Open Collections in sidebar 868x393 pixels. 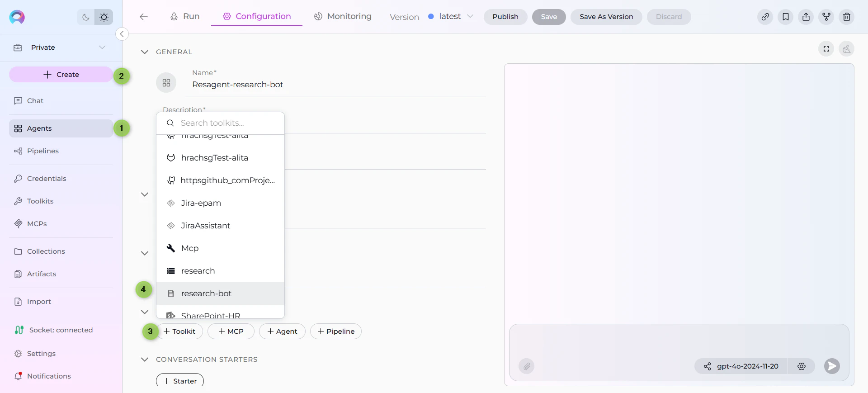pos(61,251)
